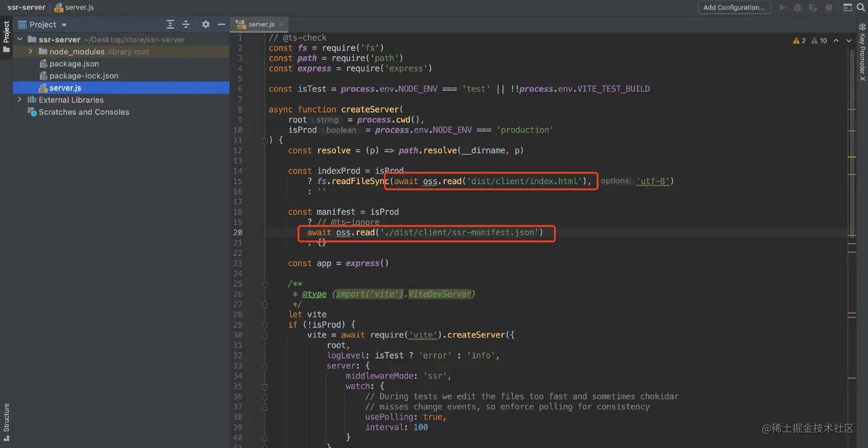This screenshot has height=448, width=868.
Task: Click line number 20 in the gutter
Action: point(238,232)
